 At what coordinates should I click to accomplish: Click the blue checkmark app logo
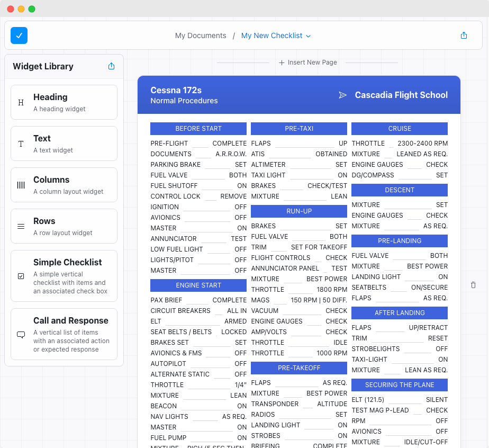click(19, 35)
